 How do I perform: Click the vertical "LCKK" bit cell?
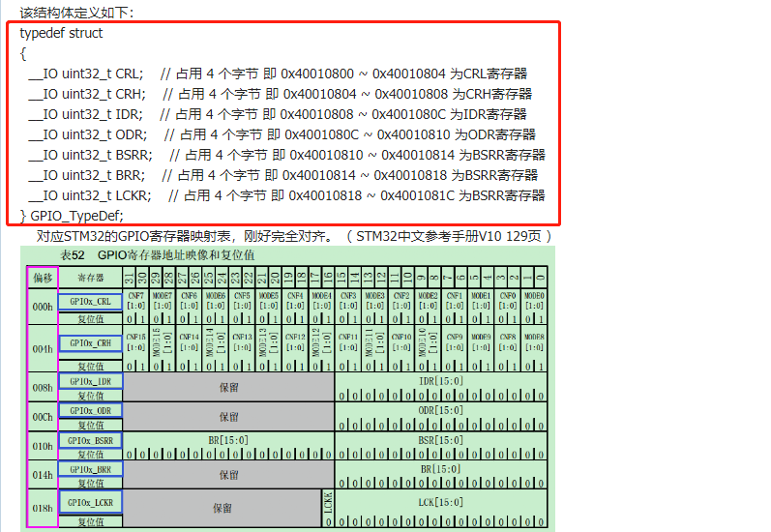click(329, 503)
